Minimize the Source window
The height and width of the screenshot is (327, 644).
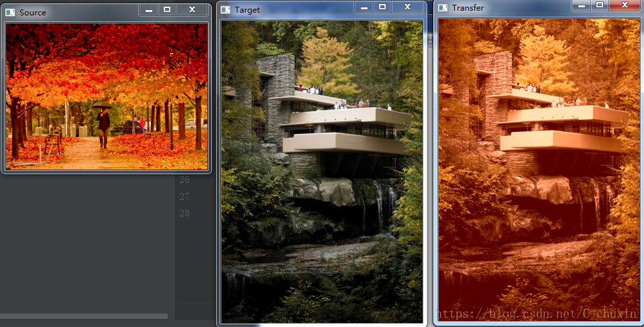tap(149, 10)
